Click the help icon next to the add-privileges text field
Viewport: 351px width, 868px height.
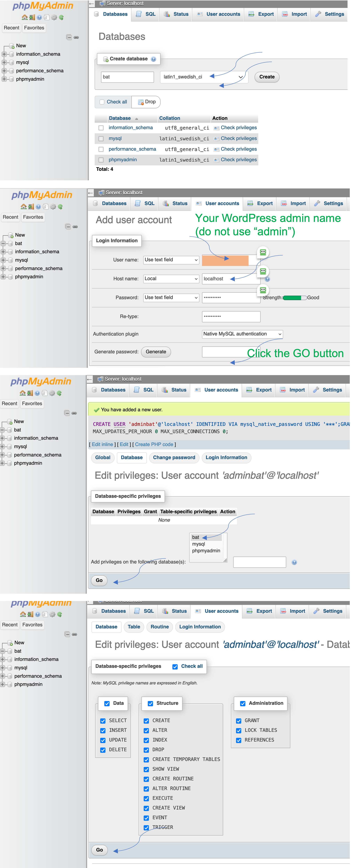point(294,562)
